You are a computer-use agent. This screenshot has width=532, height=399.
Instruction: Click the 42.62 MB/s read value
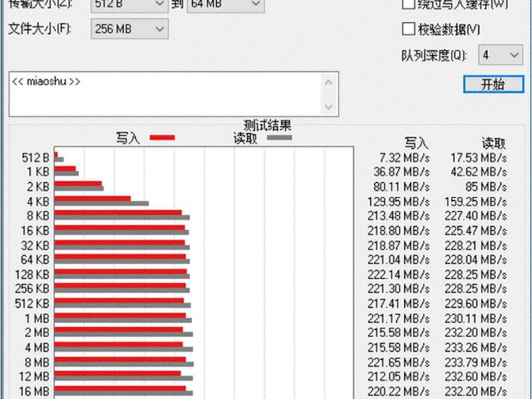(x=479, y=172)
